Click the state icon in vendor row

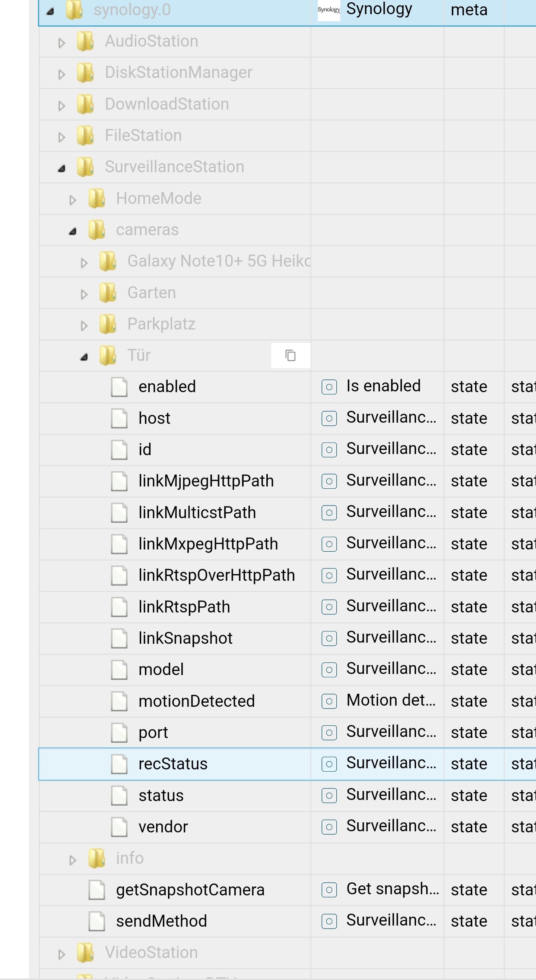pos(329,827)
